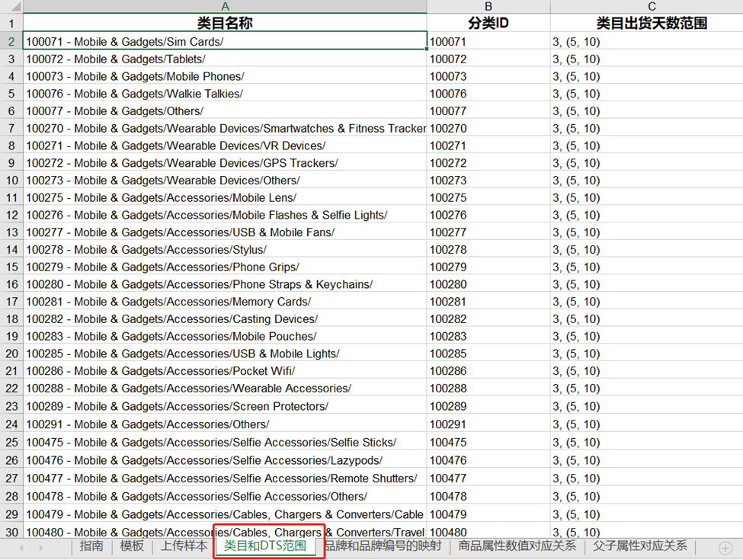Image resolution: width=743 pixels, height=560 pixels.
Task: Select the 类目和DTS范围 sheet tab
Action: pos(265,546)
